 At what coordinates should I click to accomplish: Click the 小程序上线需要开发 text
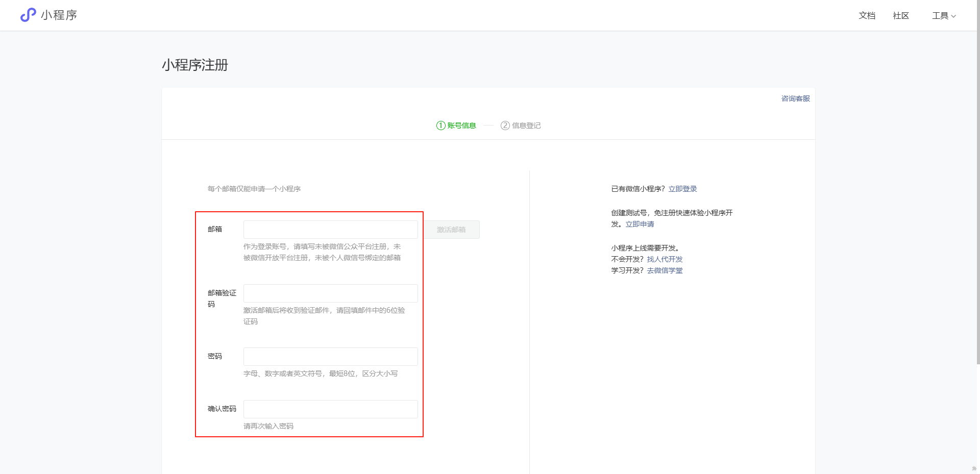pyautogui.click(x=645, y=248)
